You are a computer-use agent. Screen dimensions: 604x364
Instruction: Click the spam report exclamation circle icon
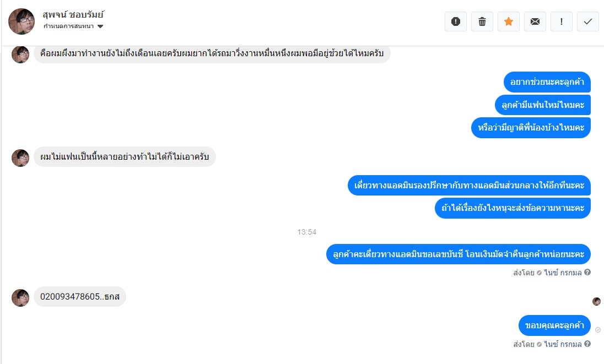click(x=456, y=21)
